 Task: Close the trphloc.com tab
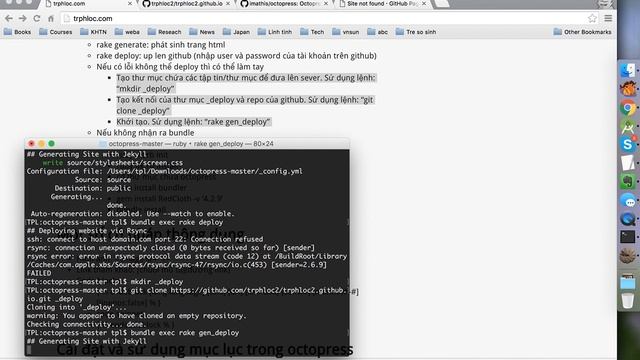point(130,4)
